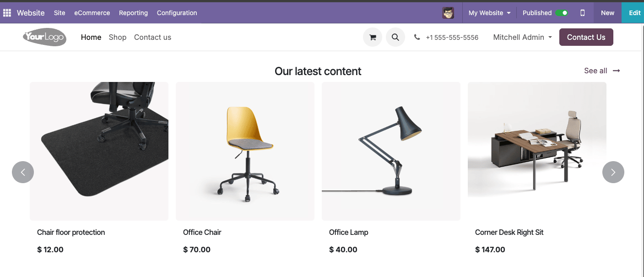Open the Reporting menu
644x277 pixels.
(133, 13)
